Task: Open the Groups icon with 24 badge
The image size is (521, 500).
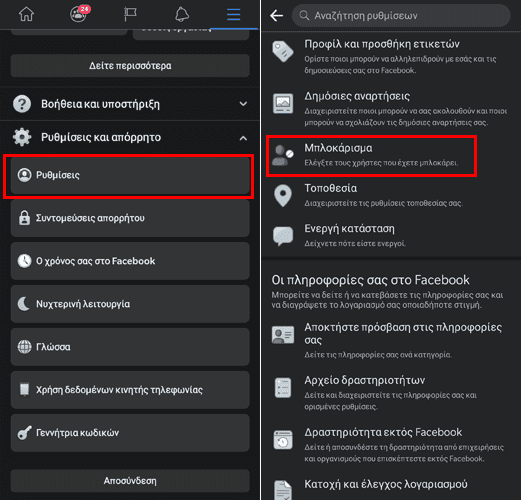Action: (80, 14)
